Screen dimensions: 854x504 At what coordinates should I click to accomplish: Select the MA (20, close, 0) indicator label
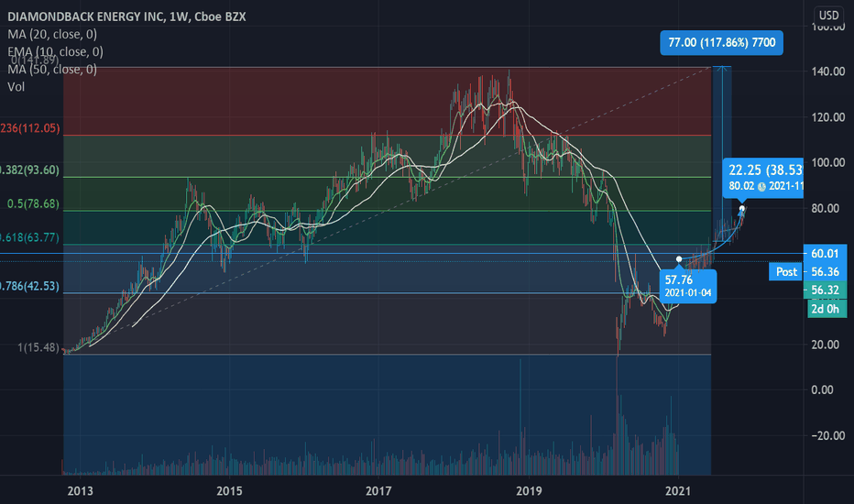click(52, 34)
